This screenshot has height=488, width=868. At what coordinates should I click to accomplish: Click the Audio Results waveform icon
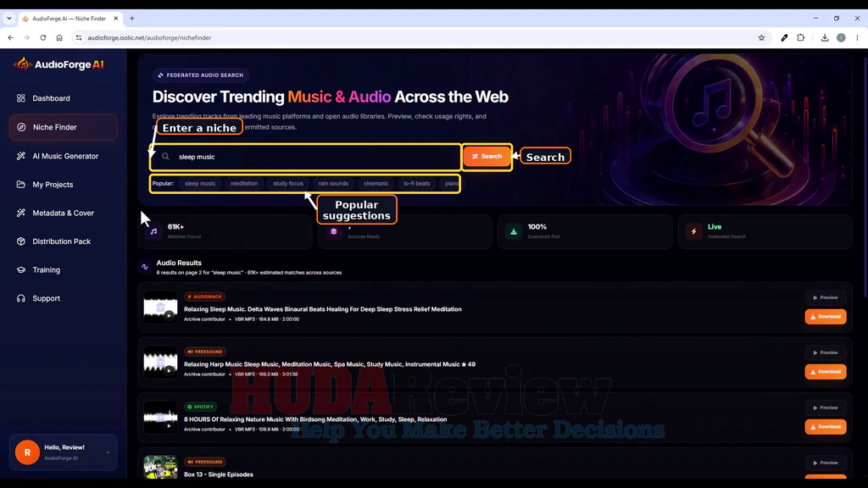coord(145,267)
